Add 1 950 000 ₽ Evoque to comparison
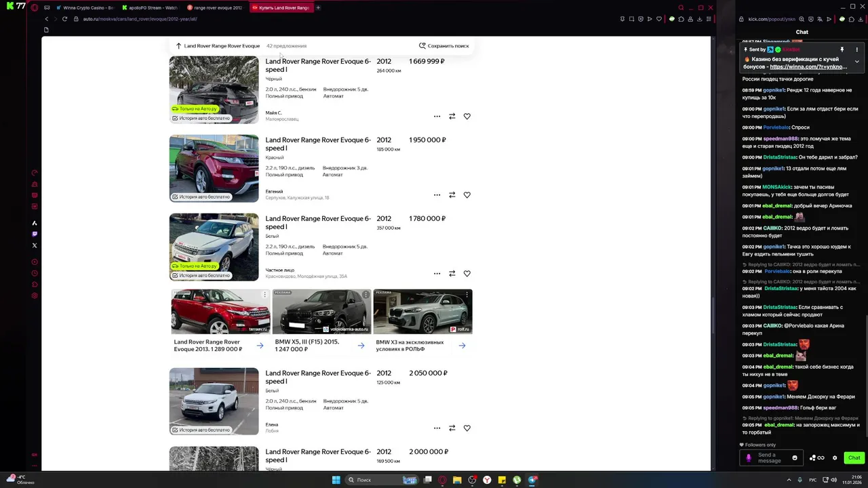The width and height of the screenshot is (868, 488). pos(452,195)
